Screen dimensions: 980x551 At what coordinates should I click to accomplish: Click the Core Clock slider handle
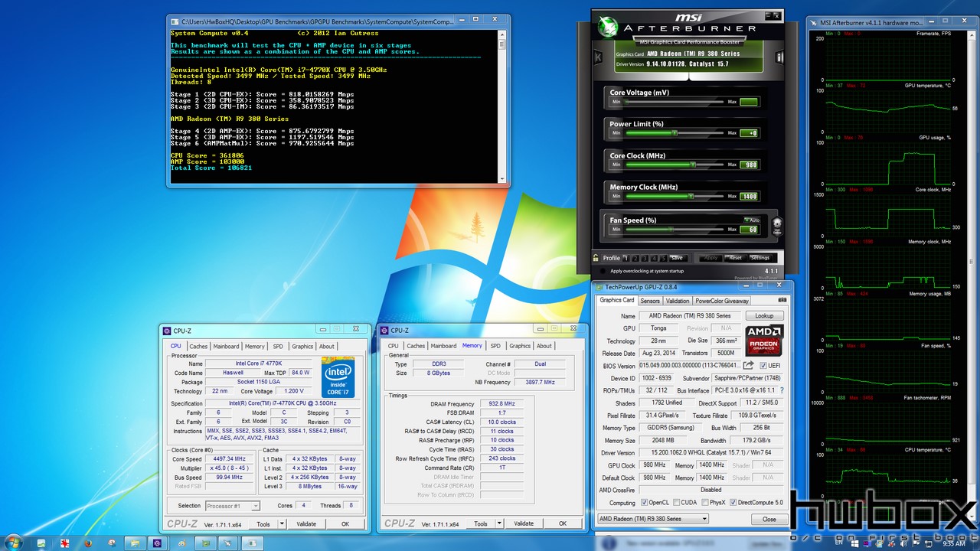693,165
